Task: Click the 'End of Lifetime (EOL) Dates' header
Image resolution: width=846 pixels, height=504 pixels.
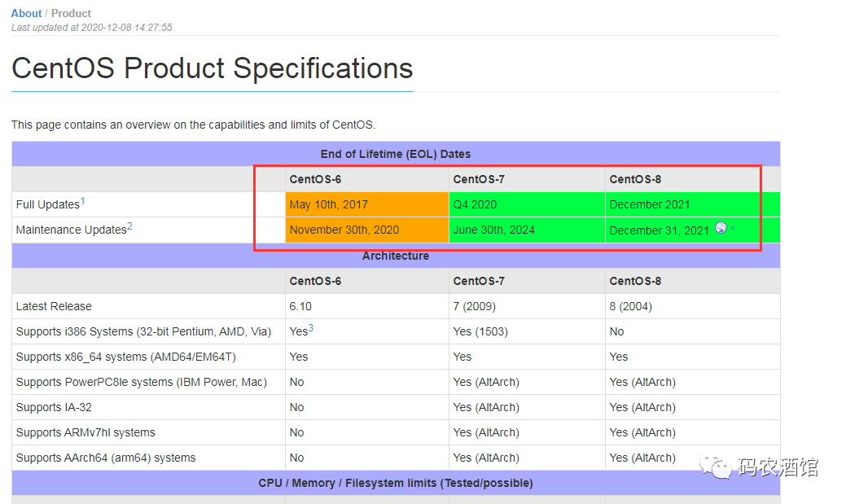Action: pyautogui.click(x=396, y=155)
